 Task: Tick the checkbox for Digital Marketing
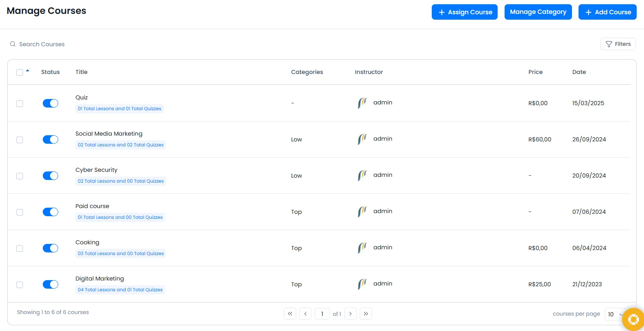[x=20, y=285]
